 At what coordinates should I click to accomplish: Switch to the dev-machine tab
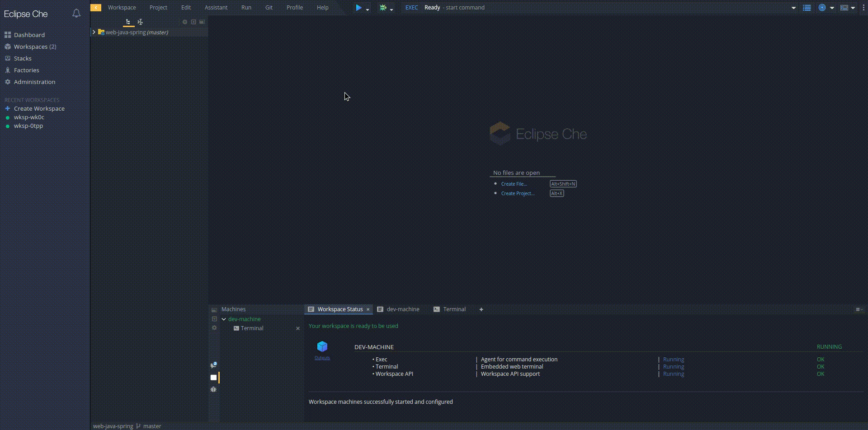coord(403,309)
